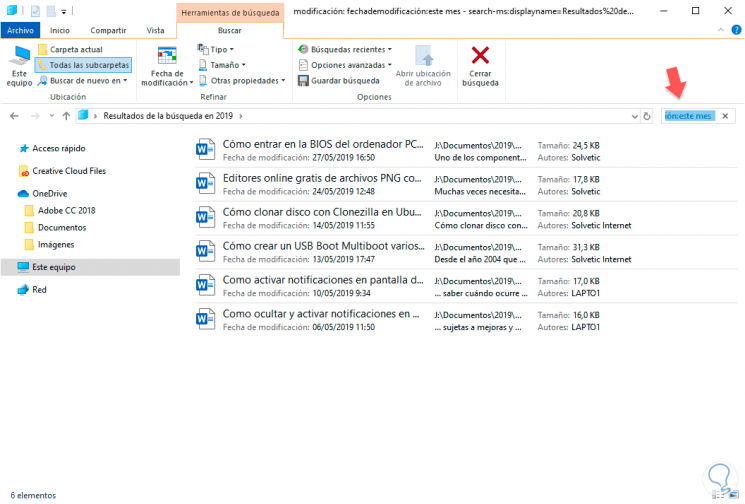Customize quick access toolbar dropdown arrow
745x504 pixels.
[64, 11]
